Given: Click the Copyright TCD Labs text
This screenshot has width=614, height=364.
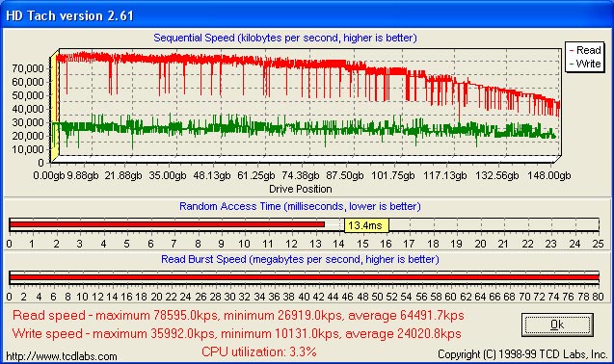Looking at the screenshot, I should tap(522, 354).
